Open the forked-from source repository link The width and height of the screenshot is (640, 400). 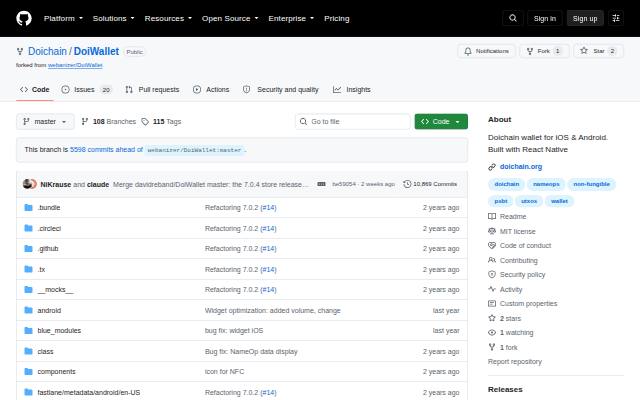click(75, 65)
